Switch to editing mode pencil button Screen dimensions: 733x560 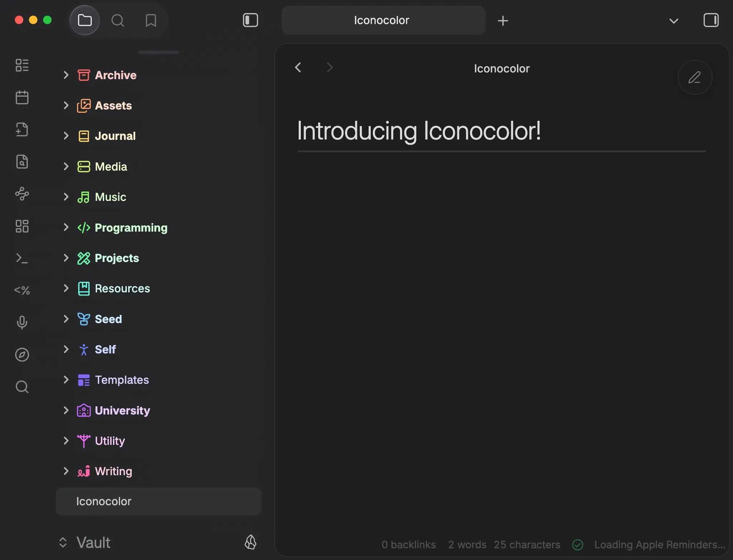pyautogui.click(x=695, y=78)
